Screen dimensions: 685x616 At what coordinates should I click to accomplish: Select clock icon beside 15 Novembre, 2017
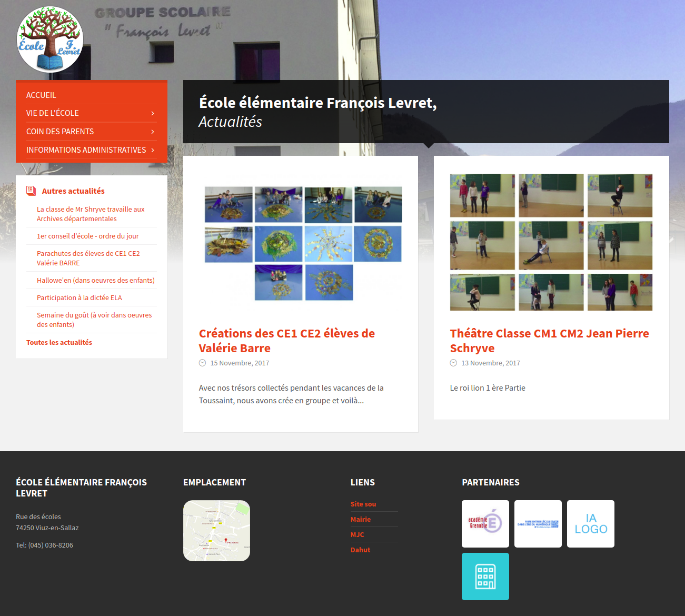pos(202,363)
